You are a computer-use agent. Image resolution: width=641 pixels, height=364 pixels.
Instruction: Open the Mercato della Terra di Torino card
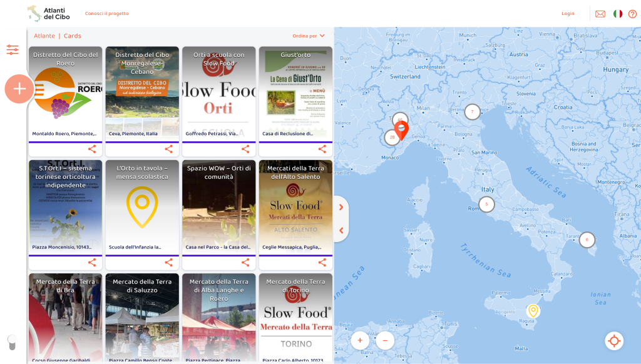[295, 318]
